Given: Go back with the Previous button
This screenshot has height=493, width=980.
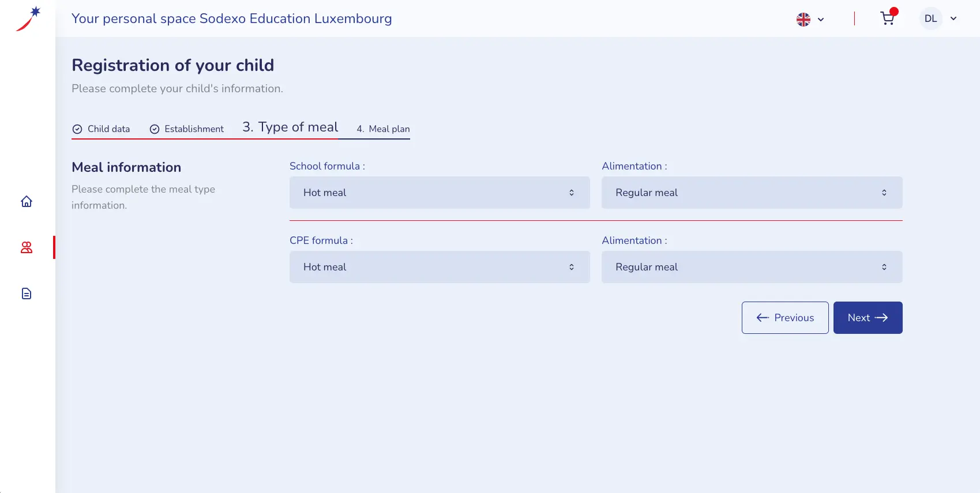Looking at the screenshot, I should pyautogui.click(x=785, y=318).
